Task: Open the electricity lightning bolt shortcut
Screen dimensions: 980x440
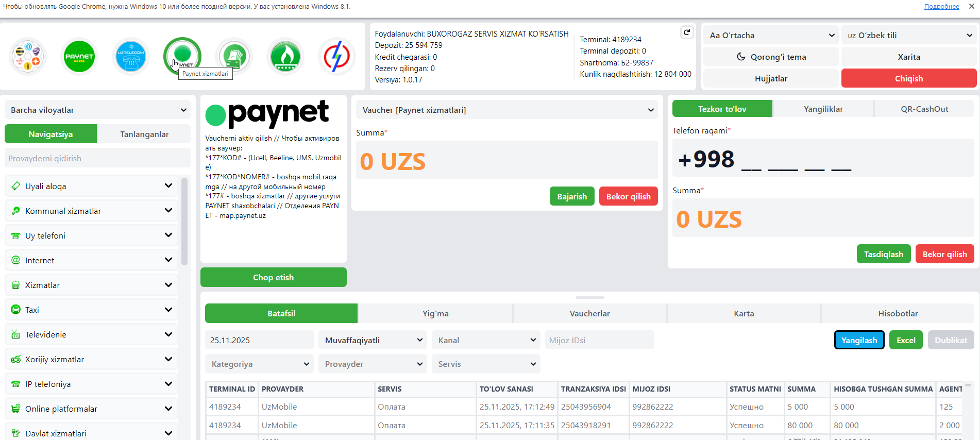Action: 337,56
